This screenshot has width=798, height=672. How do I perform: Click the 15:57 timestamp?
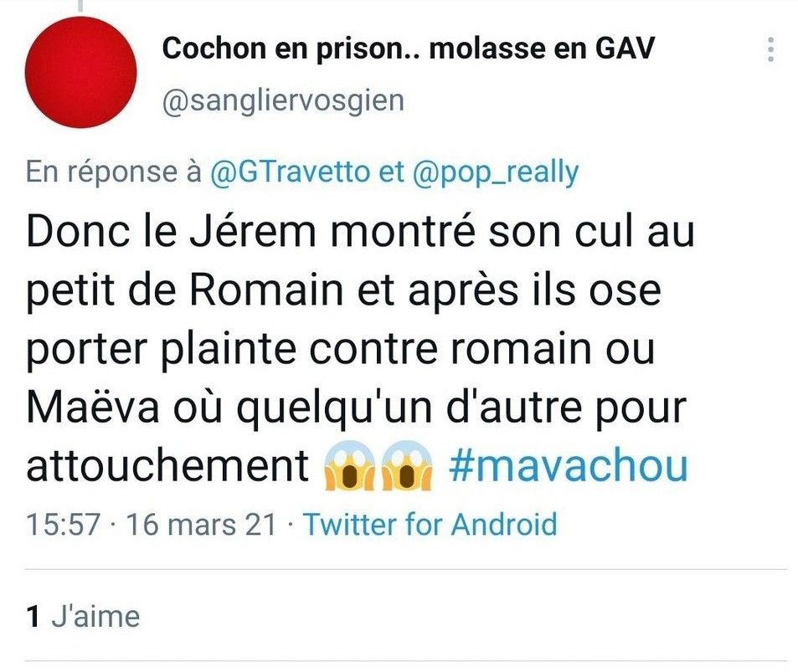tap(64, 526)
